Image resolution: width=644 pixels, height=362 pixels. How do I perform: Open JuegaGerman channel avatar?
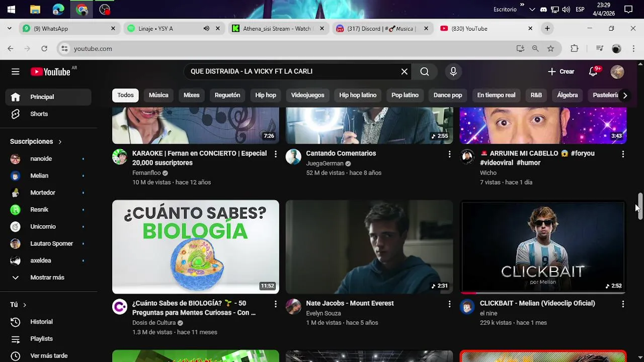[293, 156]
